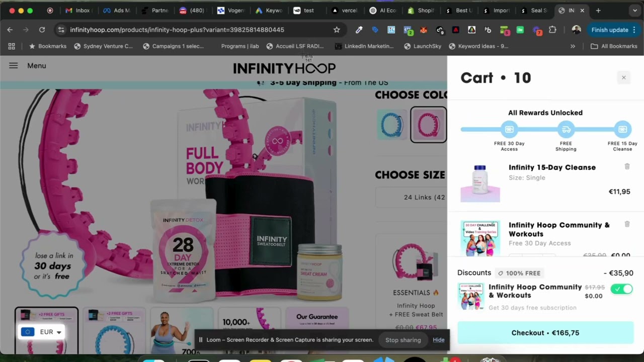This screenshot has height=362, width=644.
Task: Delete Infinity Hoop Community & Workouts trash icon
Action: click(627, 224)
